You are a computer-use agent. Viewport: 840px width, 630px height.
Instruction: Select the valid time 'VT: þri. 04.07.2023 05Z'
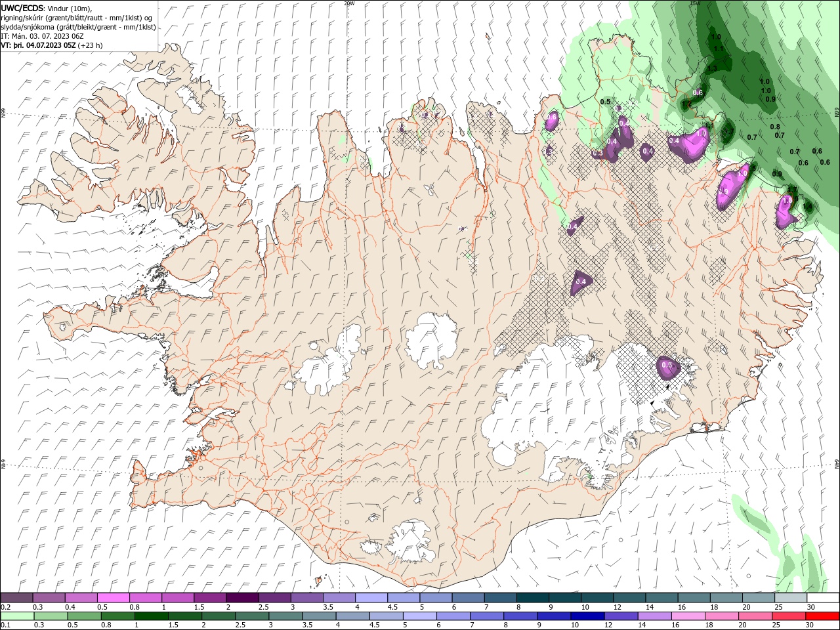pos(38,45)
